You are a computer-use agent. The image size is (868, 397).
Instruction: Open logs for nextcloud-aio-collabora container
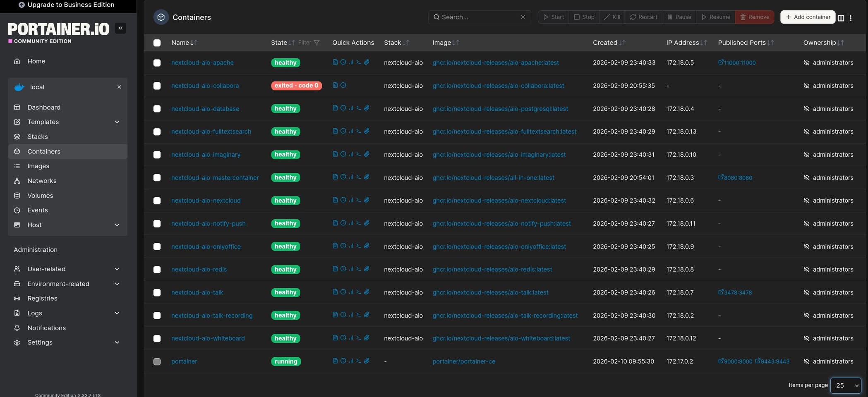pos(335,85)
